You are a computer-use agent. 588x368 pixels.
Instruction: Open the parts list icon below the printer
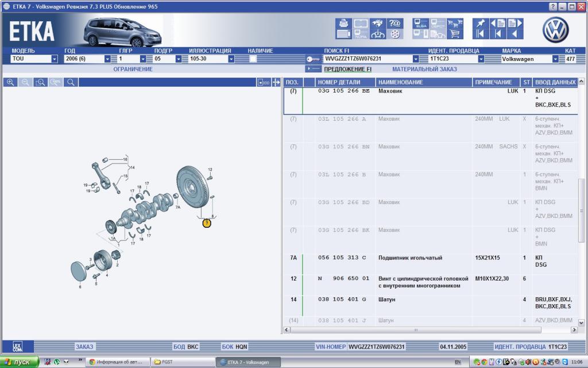(x=343, y=34)
